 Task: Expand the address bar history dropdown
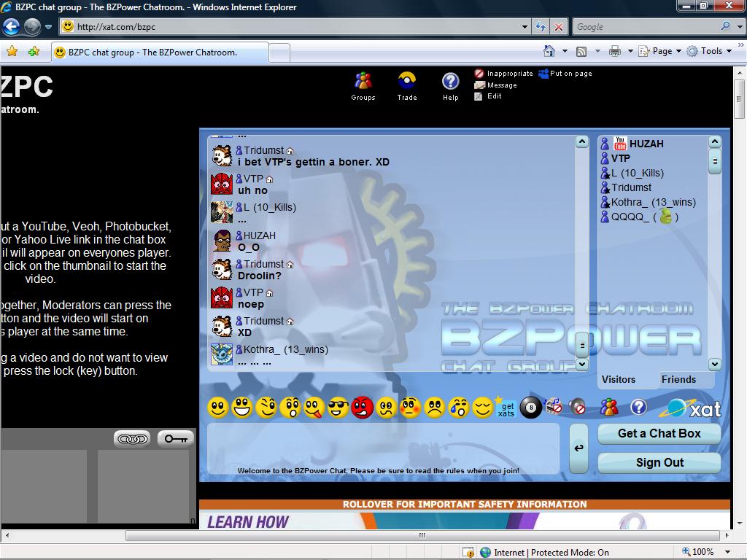pos(525,27)
